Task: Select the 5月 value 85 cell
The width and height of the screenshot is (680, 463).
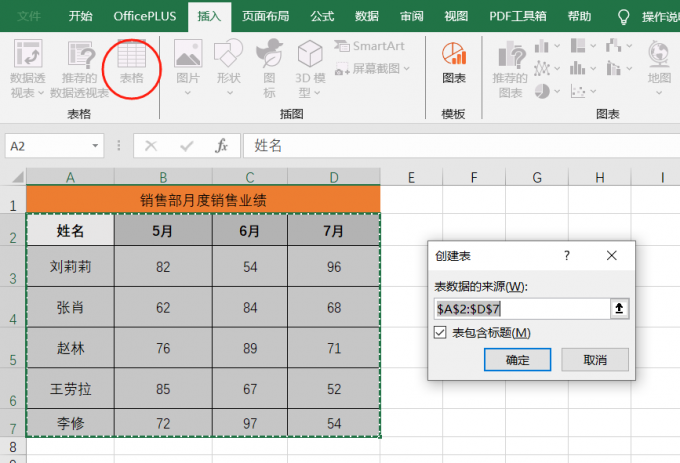Action: (x=163, y=388)
